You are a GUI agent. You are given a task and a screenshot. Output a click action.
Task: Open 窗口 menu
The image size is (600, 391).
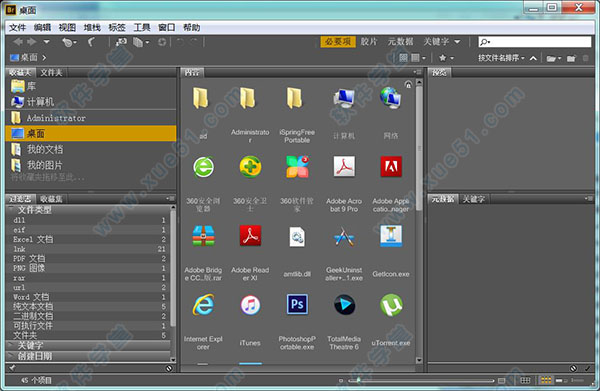(x=166, y=28)
